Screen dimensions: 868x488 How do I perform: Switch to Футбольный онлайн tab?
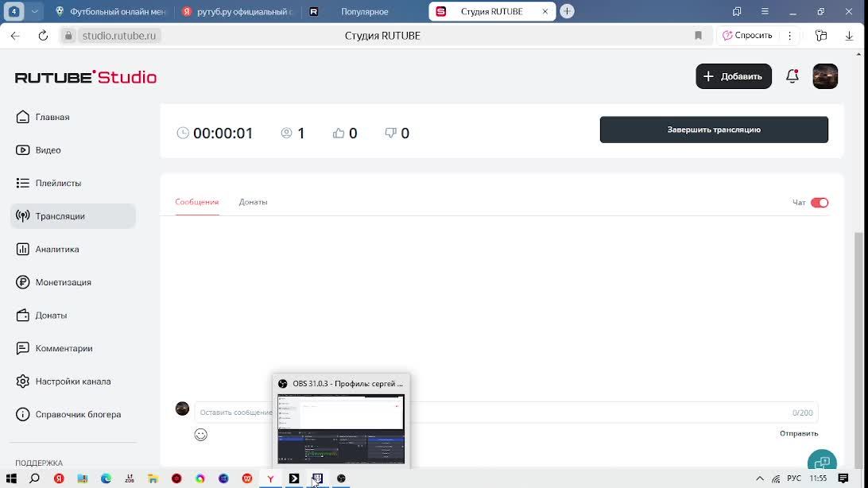click(111, 12)
